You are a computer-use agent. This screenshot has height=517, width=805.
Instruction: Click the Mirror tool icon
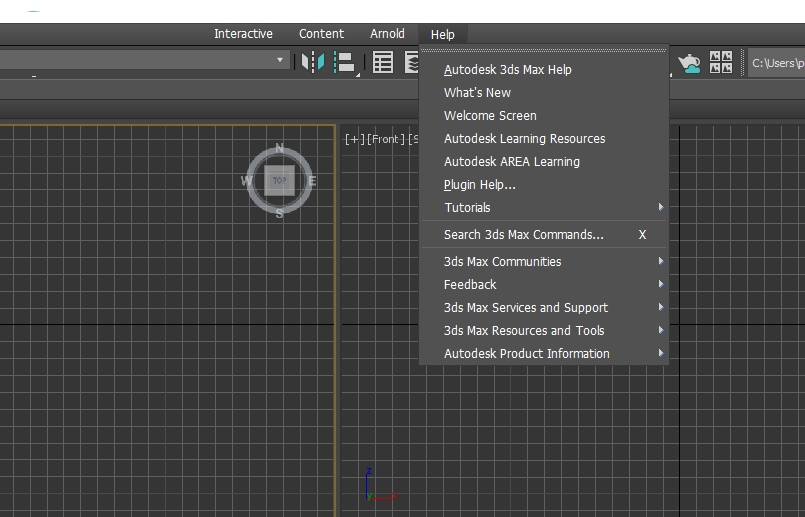313,62
